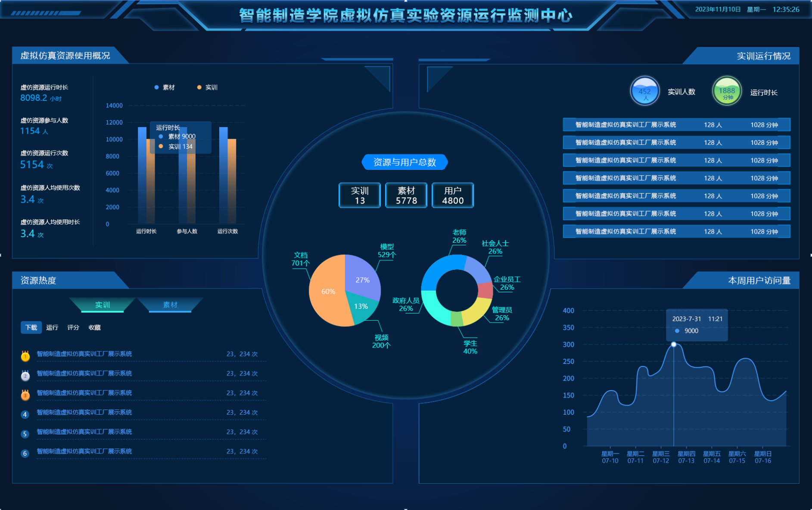Toggle the 素材 legend in bar chart
This screenshot has width=812, height=510.
[164, 88]
